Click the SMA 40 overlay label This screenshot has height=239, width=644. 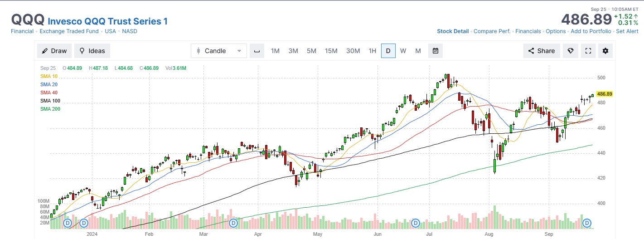tap(49, 93)
